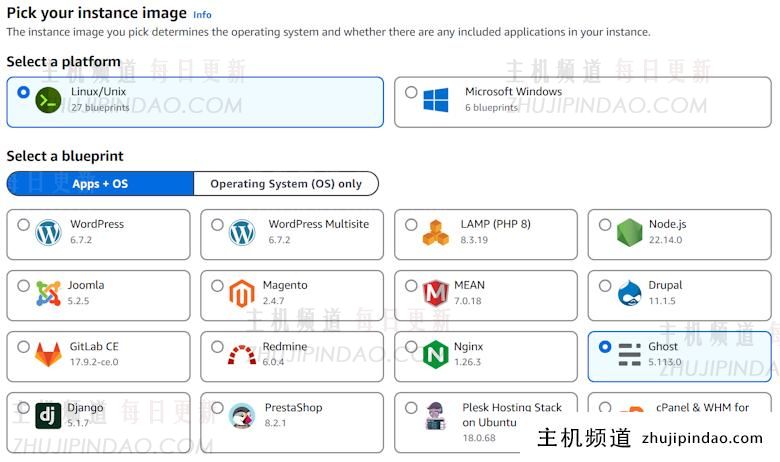Click the WordPress Multisite logo icon
Image resolution: width=780 pixels, height=462 pixels.
point(242,232)
